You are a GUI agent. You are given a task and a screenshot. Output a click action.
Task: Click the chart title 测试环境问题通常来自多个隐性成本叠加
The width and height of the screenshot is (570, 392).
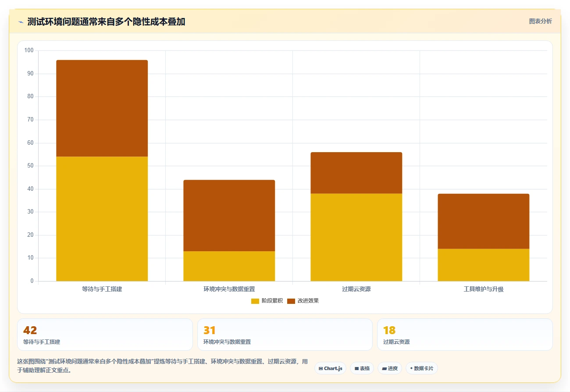tap(106, 22)
